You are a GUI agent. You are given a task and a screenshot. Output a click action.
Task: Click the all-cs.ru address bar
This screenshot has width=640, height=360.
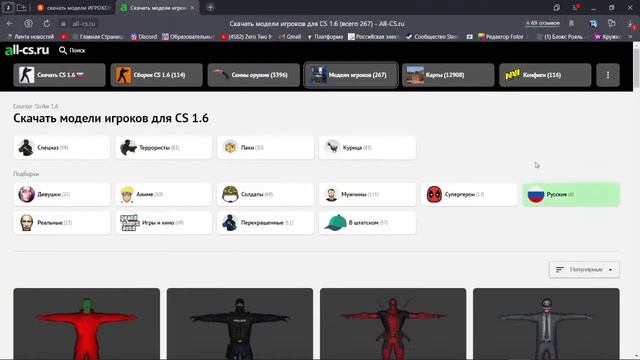(x=84, y=24)
